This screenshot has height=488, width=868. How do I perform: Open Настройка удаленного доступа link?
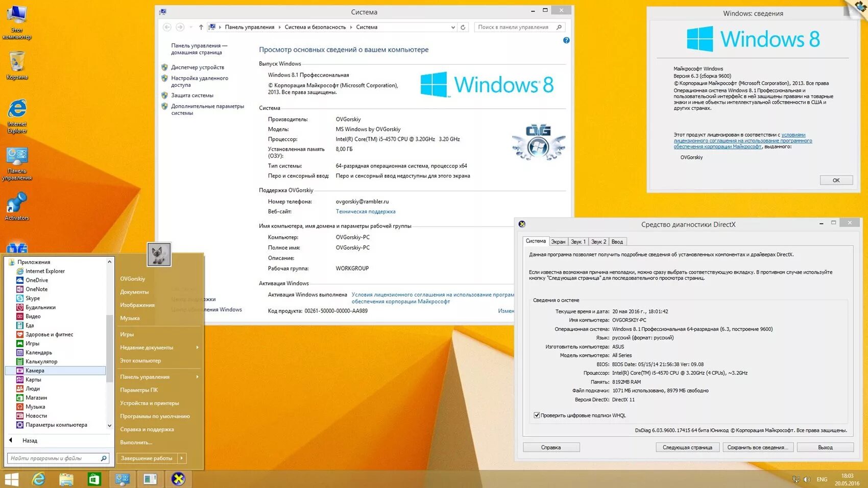click(x=200, y=82)
